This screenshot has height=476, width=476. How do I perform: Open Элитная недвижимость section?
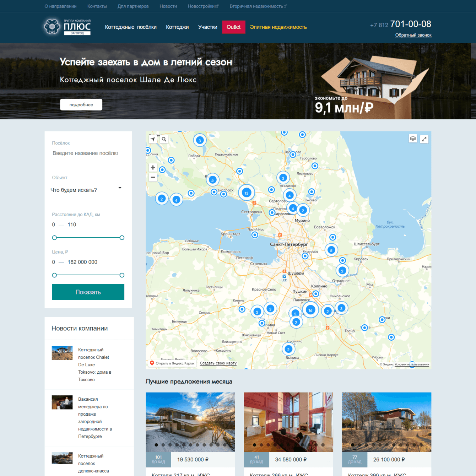coord(278,27)
